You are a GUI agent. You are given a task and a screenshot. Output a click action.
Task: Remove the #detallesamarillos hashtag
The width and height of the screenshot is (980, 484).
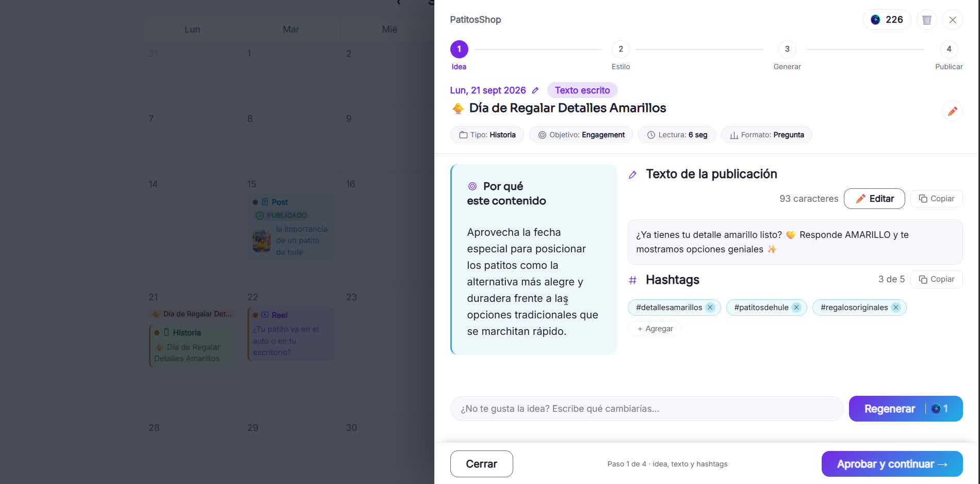click(x=710, y=308)
